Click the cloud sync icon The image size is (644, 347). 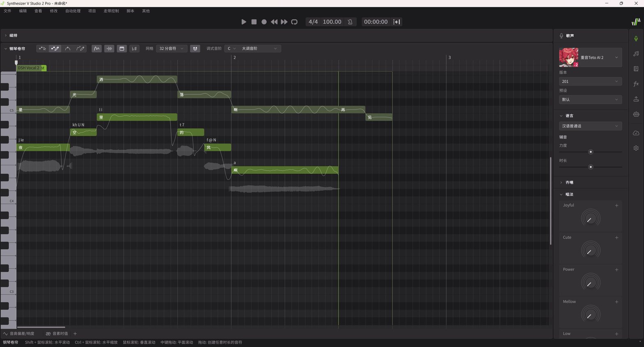pos(636,133)
